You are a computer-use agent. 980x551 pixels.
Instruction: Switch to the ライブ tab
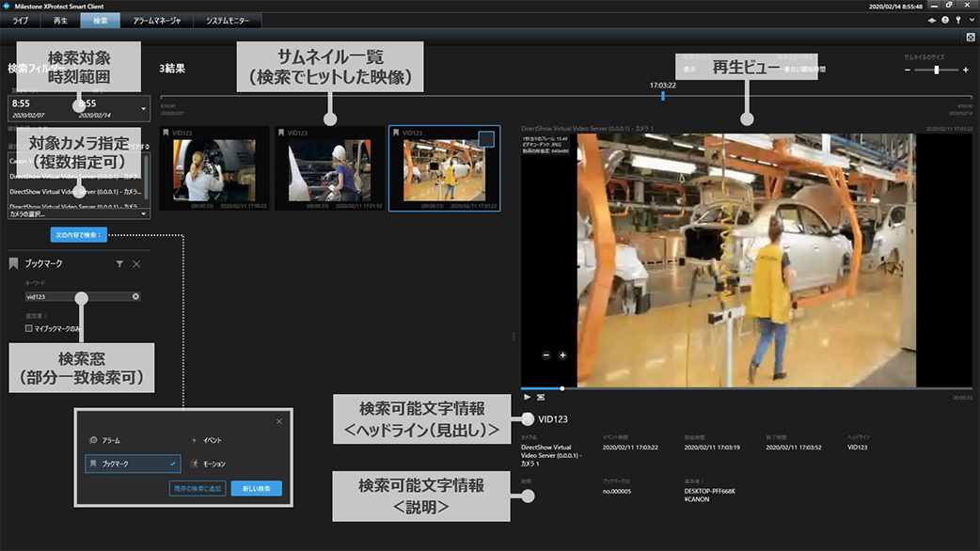pos(20,20)
